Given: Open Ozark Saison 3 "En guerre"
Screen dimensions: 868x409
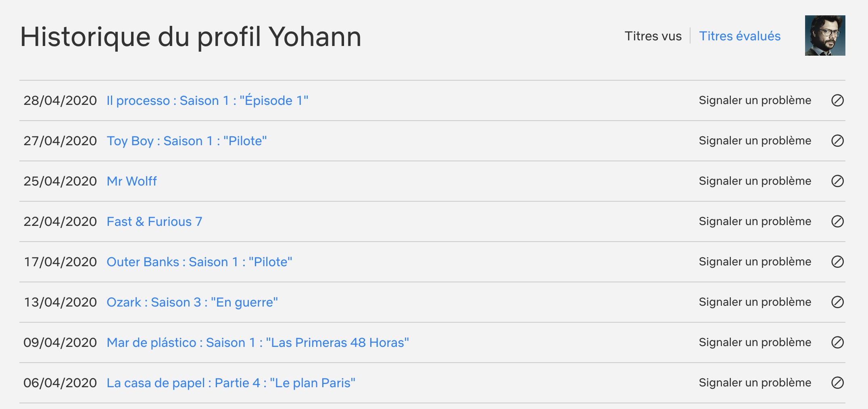Looking at the screenshot, I should click(x=192, y=302).
